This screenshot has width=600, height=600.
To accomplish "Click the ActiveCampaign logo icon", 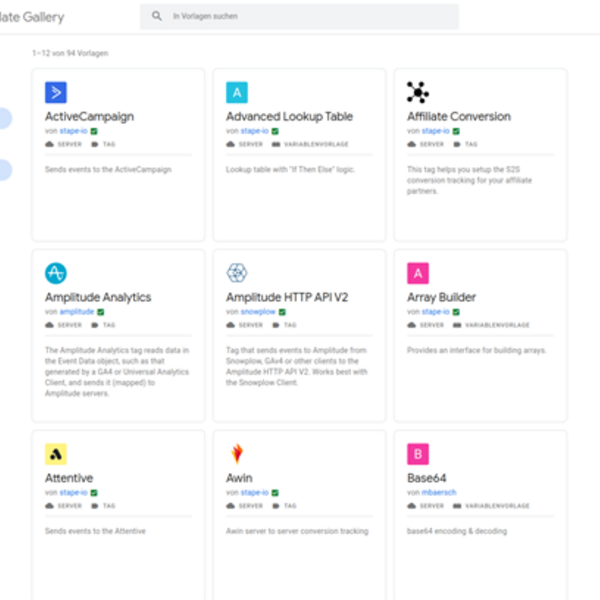I will pos(56,93).
